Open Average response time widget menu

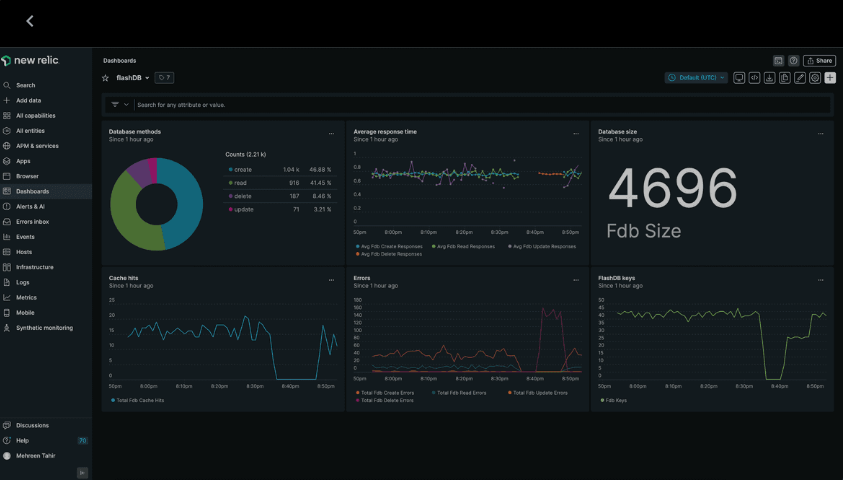576,134
